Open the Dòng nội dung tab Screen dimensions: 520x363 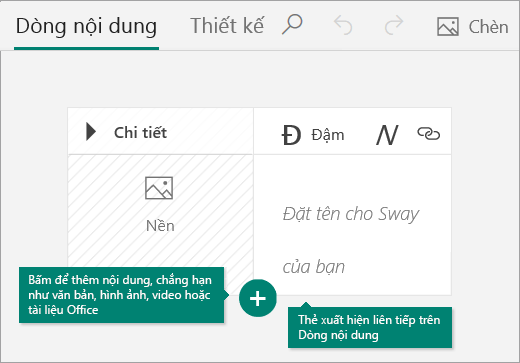(86, 27)
